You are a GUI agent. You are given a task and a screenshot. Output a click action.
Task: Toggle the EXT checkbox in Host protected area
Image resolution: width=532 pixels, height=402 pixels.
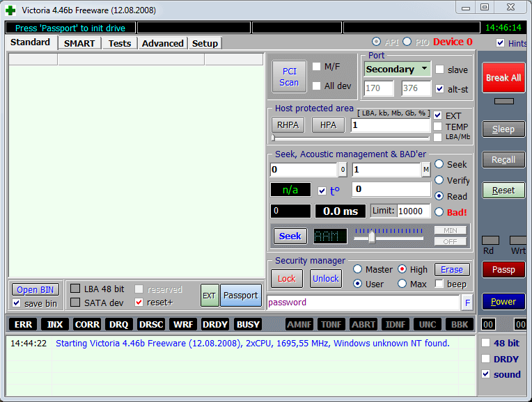(438, 115)
